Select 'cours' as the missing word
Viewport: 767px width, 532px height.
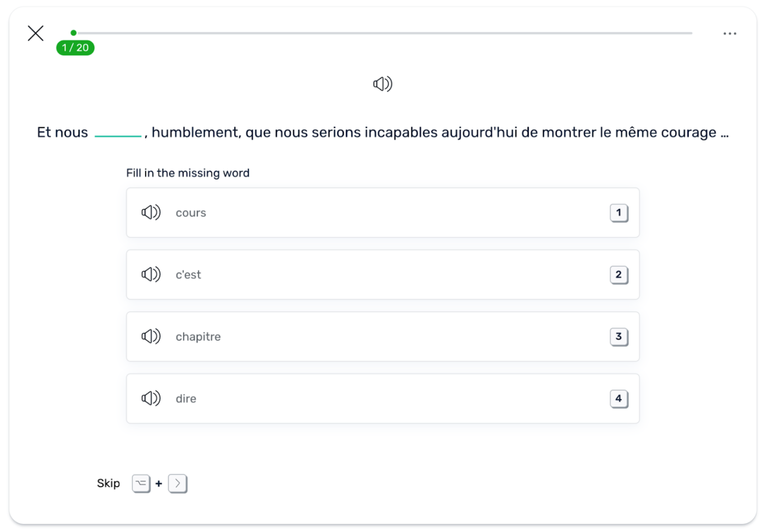tap(383, 212)
